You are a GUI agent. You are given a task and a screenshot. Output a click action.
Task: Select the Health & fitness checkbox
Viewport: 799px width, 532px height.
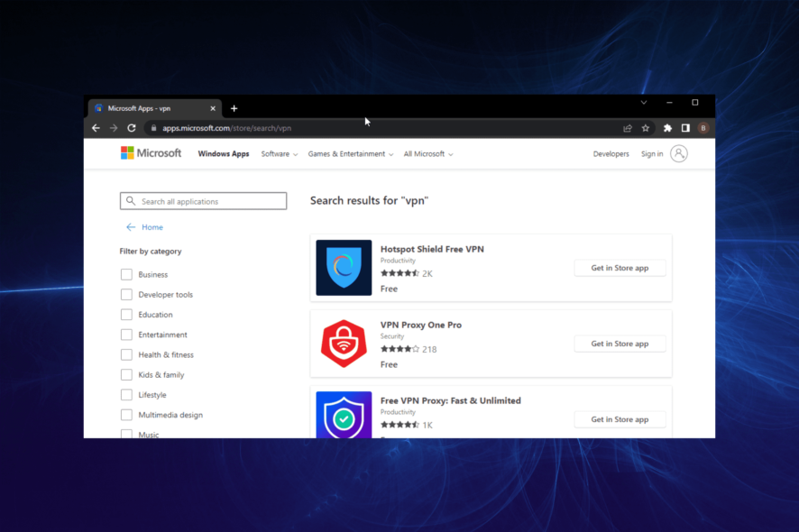(x=126, y=354)
